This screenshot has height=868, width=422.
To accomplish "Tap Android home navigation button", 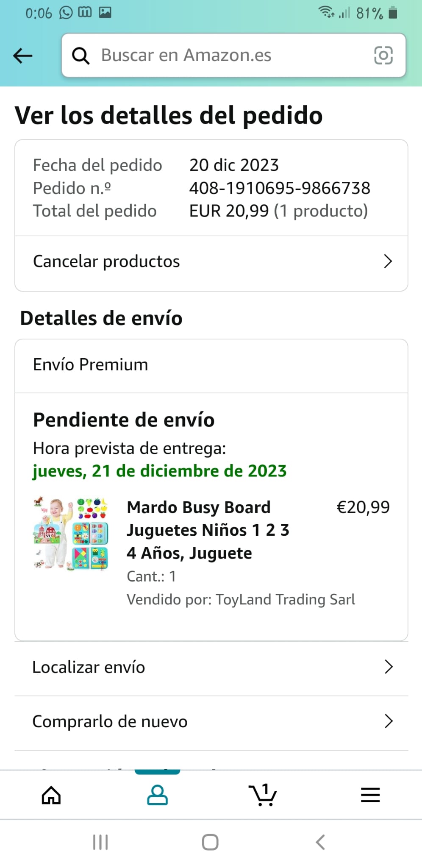I will click(210, 842).
